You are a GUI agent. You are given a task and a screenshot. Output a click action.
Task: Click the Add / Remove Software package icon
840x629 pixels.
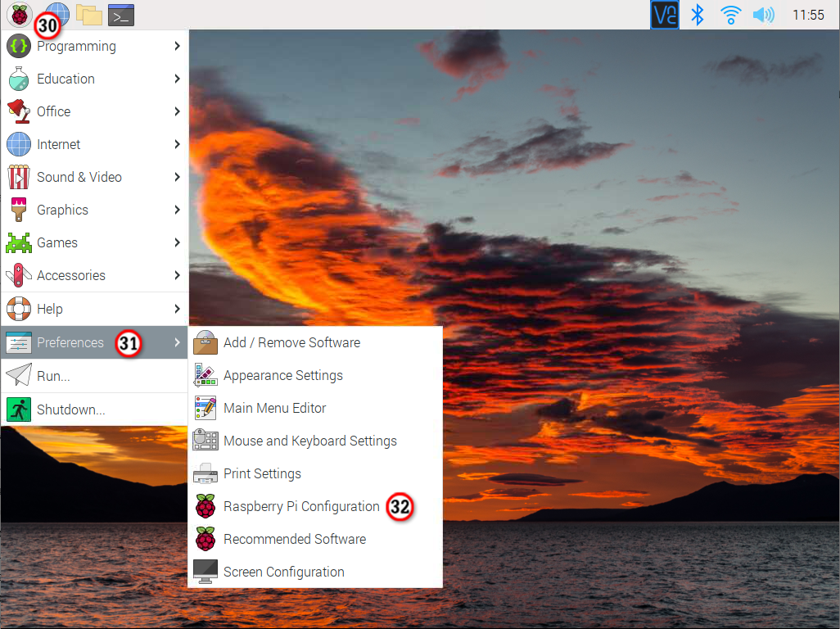205,343
